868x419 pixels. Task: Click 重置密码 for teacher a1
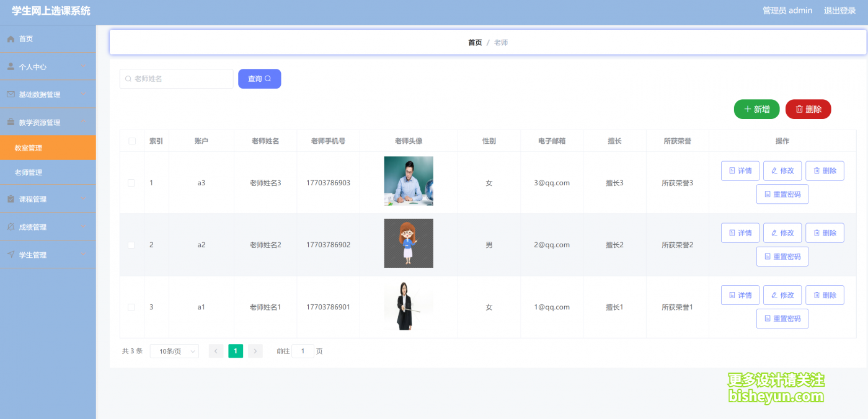(x=782, y=319)
